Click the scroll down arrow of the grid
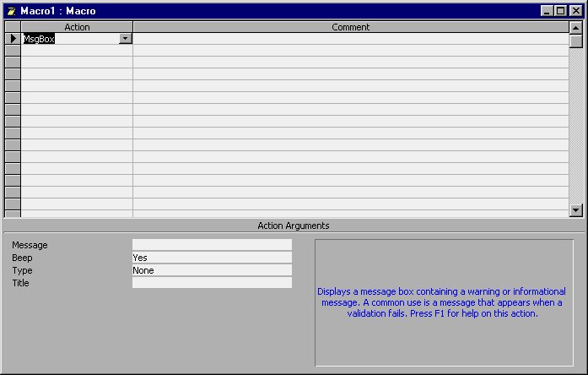Viewport: 588px width, 375px height. [576, 211]
